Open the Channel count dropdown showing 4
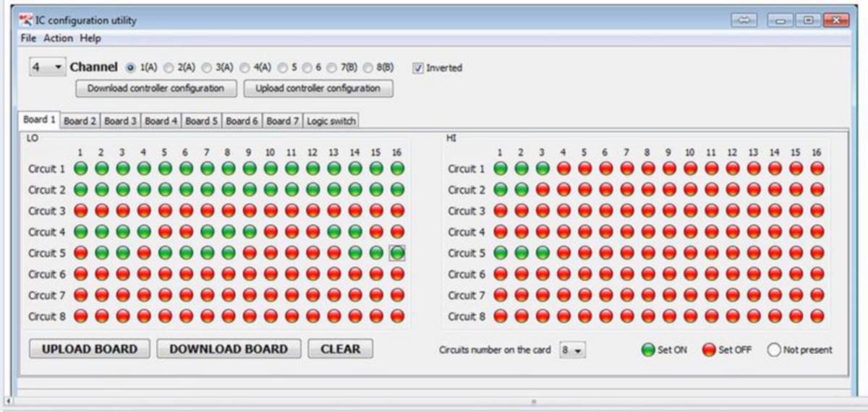Screen dimensions: 868x412 [x=48, y=67]
